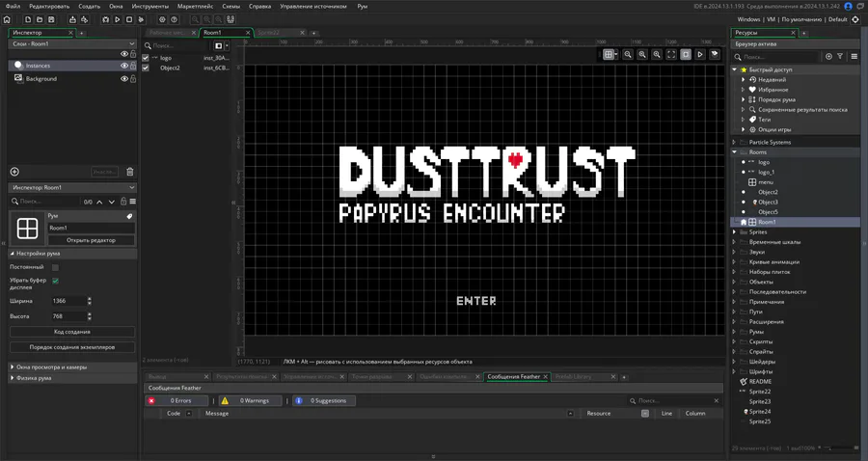The height and width of the screenshot is (461, 868).
Task: Open the Инструменты menu
Action: click(150, 6)
